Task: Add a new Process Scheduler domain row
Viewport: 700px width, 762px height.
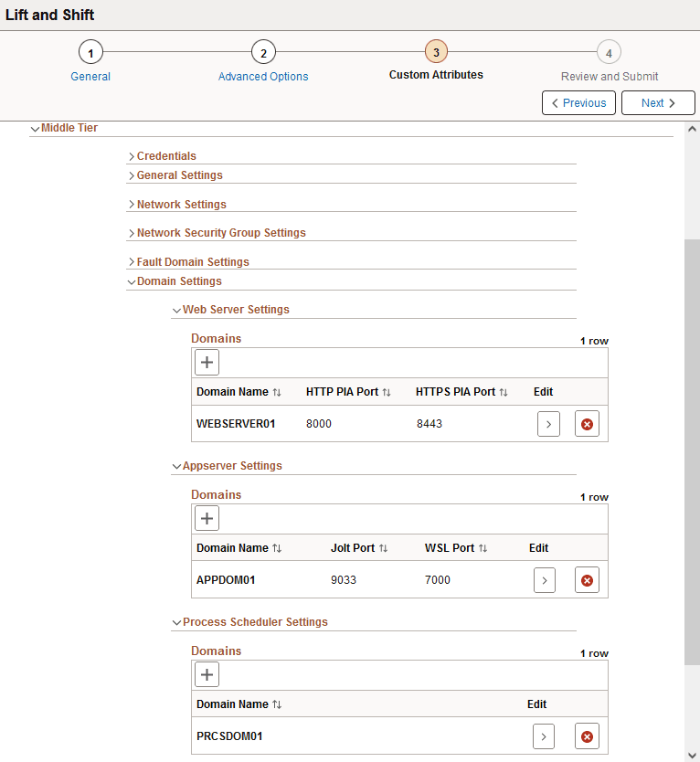Action: [x=207, y=674]
